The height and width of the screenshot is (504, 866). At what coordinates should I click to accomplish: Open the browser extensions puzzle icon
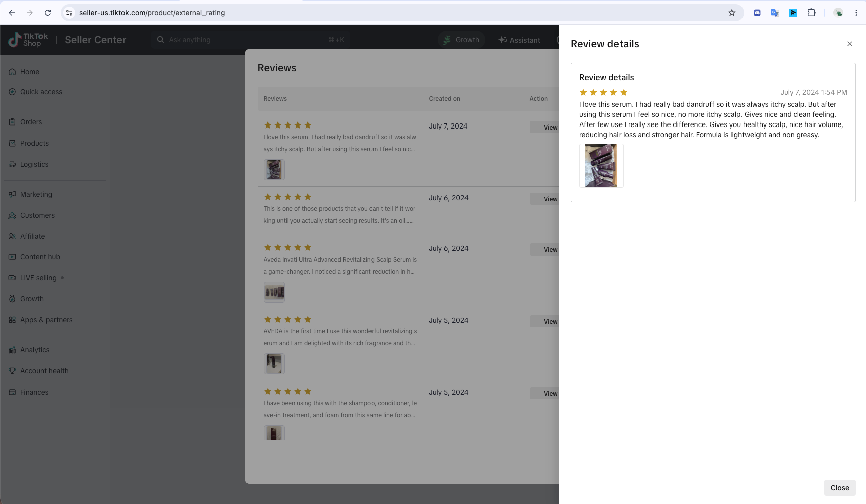point(811,13)
